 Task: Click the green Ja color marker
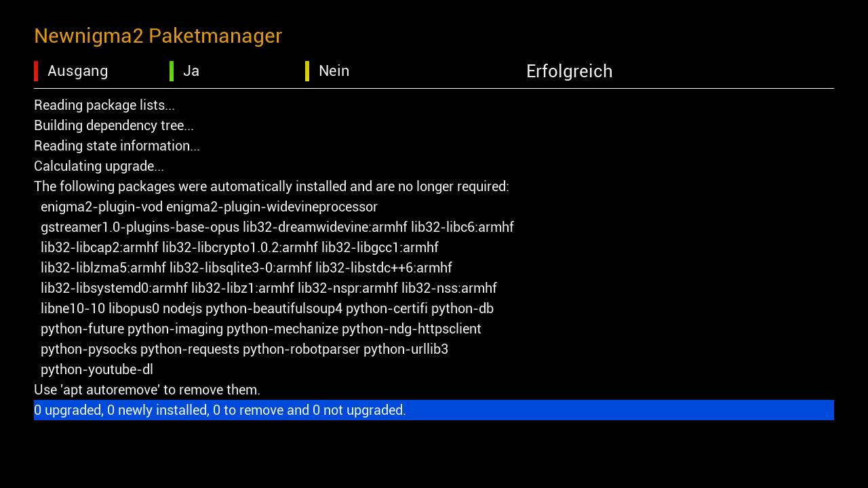pos(172,71)
